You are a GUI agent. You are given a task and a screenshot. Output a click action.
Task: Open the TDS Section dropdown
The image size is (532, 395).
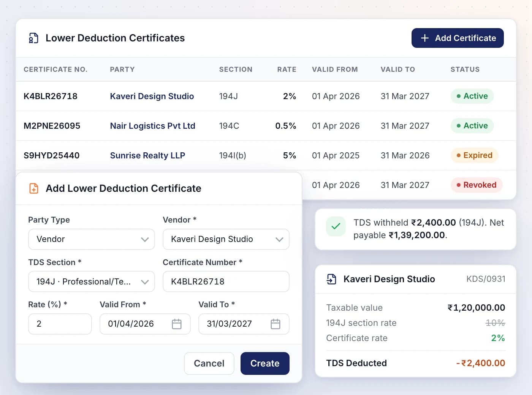coord(92,281)
